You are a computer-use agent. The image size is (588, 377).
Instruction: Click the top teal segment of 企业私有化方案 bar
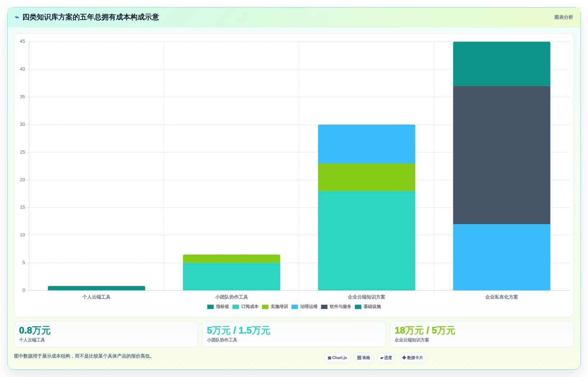[x=502, y=64]
